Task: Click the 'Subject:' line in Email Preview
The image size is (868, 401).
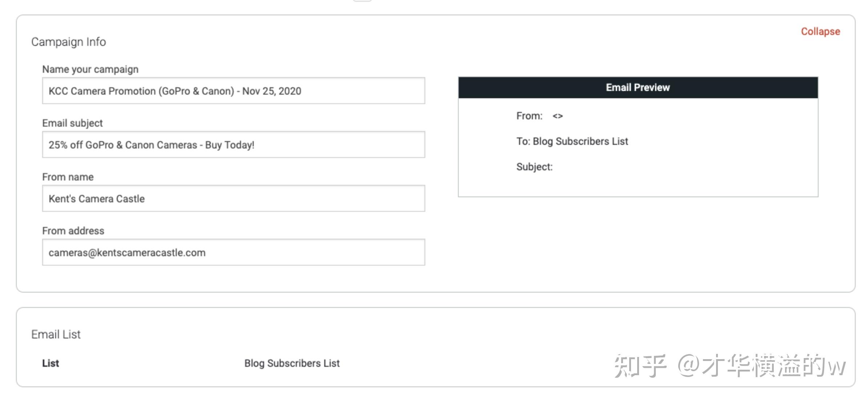Action: click(534, 167)
